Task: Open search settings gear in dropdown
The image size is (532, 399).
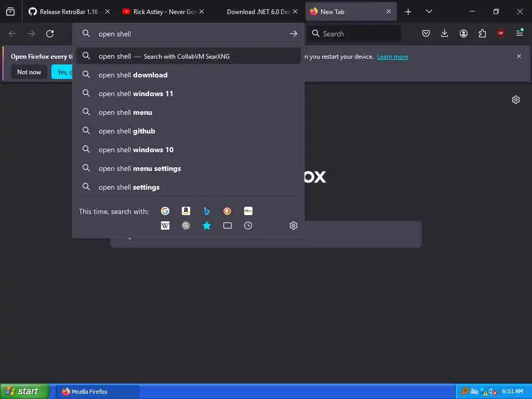Action: click(294, 225)
